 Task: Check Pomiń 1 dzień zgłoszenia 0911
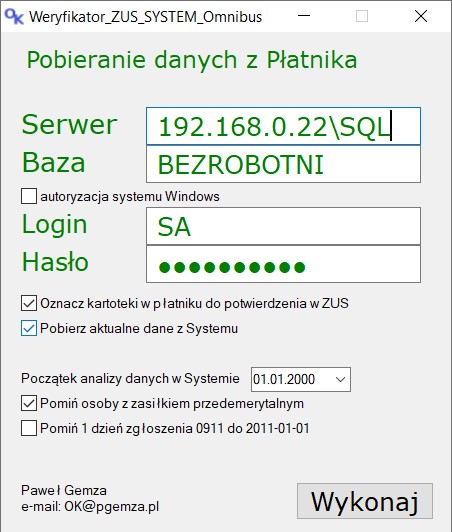[x=29, y=428]
